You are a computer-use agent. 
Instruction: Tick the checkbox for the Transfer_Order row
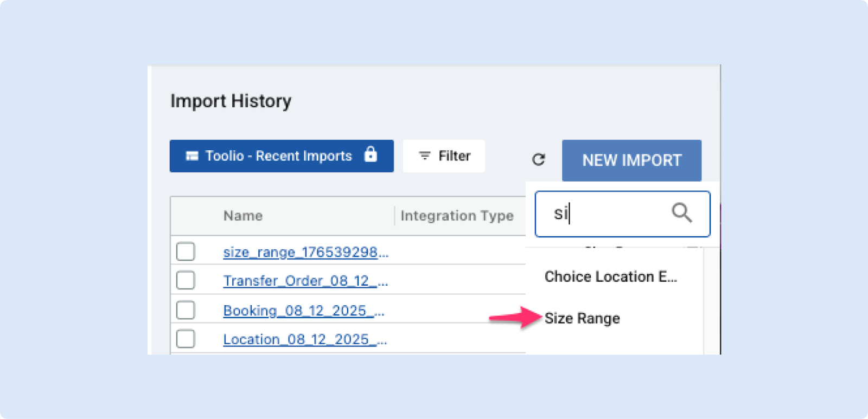click(186, 280)
